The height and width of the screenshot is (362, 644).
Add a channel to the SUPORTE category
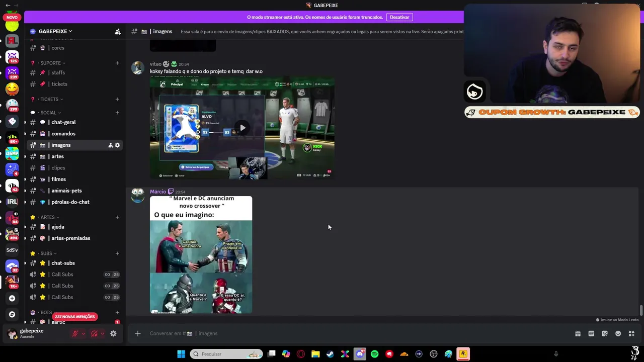point(117,63)
